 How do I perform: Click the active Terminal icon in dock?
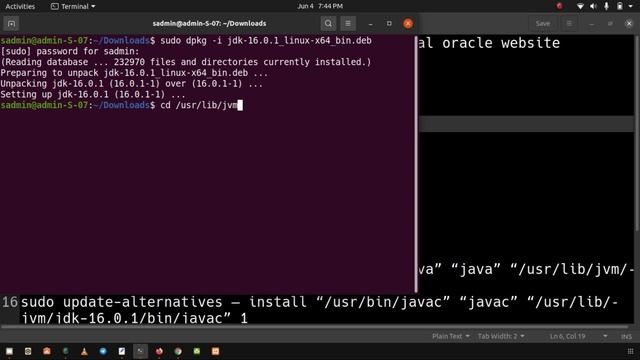(x=140, y=351)
